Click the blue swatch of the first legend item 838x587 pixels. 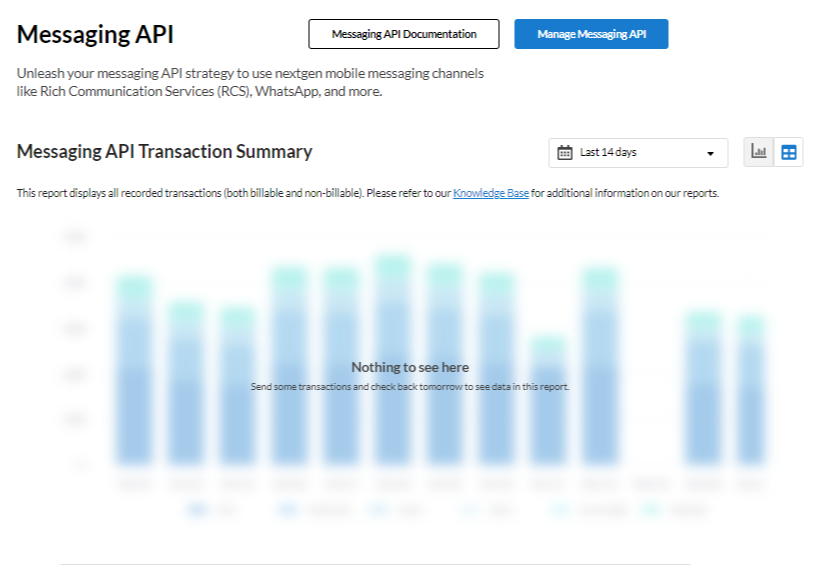pos(196,509)
